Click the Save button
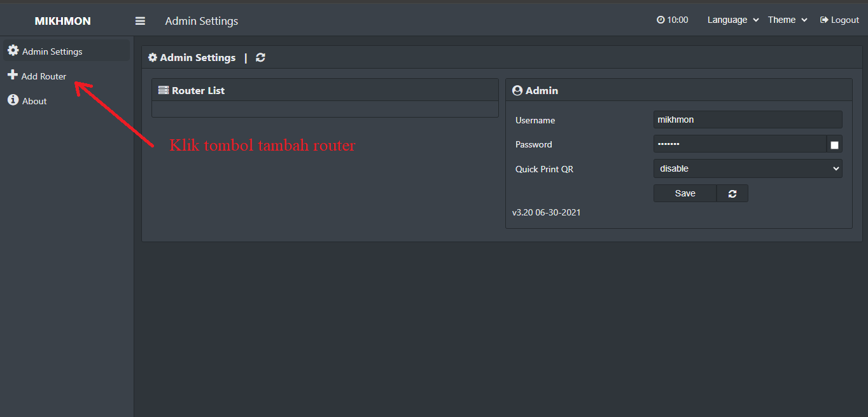The height and width of the screenshot is (417, 868). (685, 193)
